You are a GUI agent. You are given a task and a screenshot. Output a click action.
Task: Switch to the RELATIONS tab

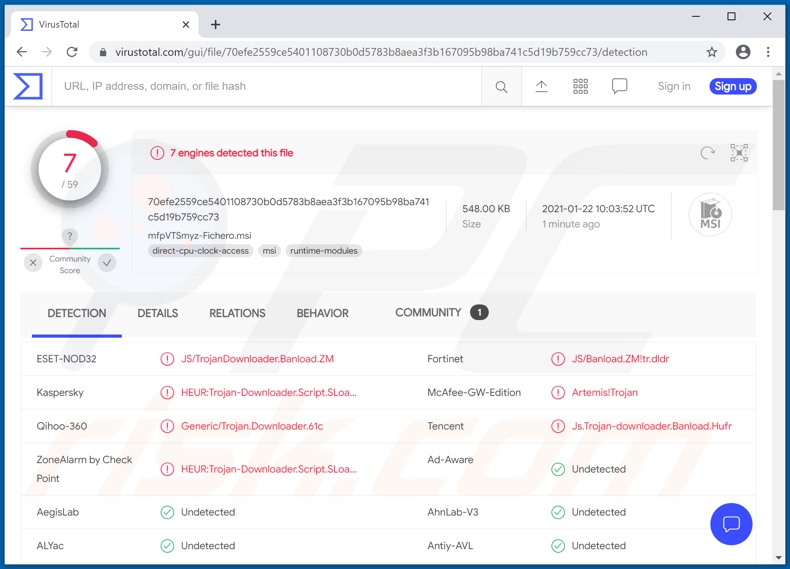coord(237,313)
